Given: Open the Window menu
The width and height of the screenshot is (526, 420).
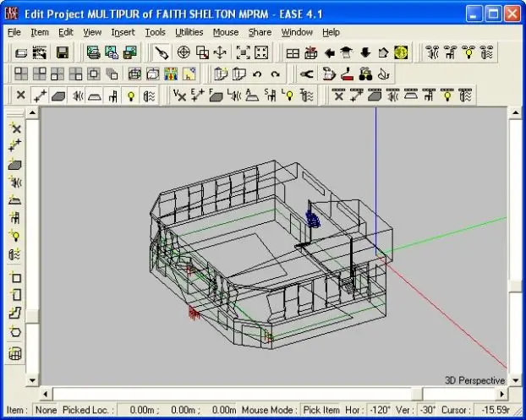Looking at the screenshot, I should (x=297, y=32).
